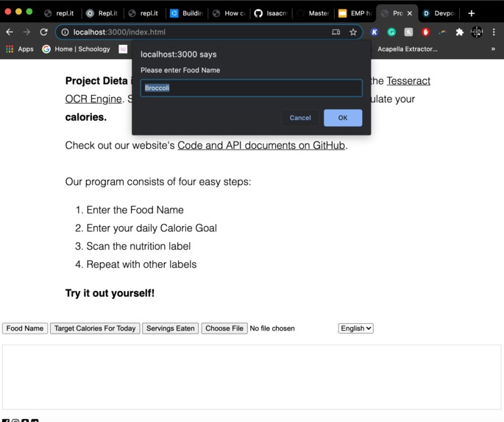Click Cancel in the dialog

click(x=300, y=118)
